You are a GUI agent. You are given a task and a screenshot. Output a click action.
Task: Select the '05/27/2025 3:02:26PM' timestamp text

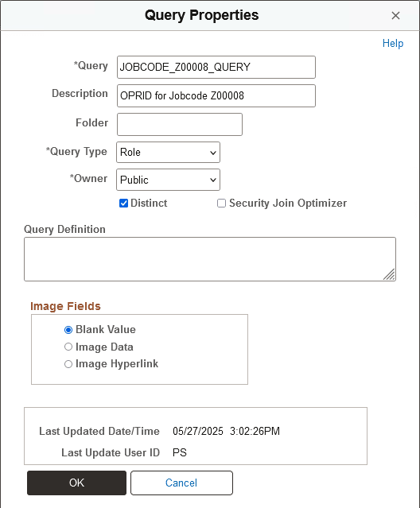click(226, 431)
